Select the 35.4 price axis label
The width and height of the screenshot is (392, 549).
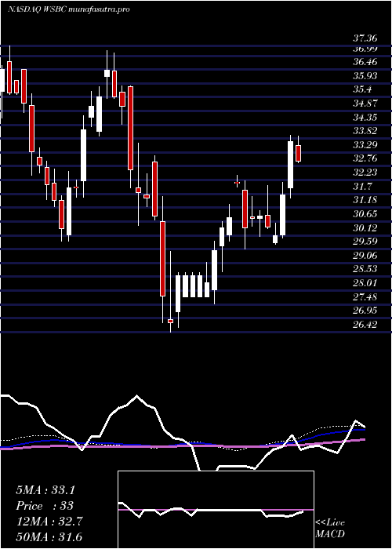coord(362,89)
